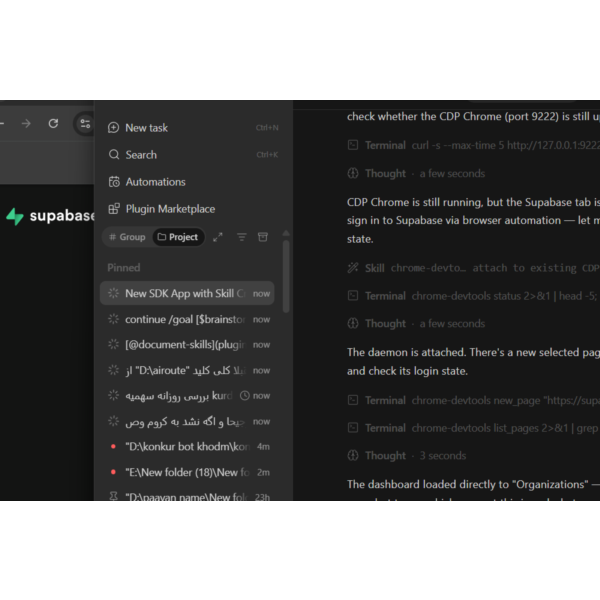Click terminal icon beside chrome-devtools status
The height and width of the screenshot is (600, 600).
pyautogui.click(x=353, y=296)
